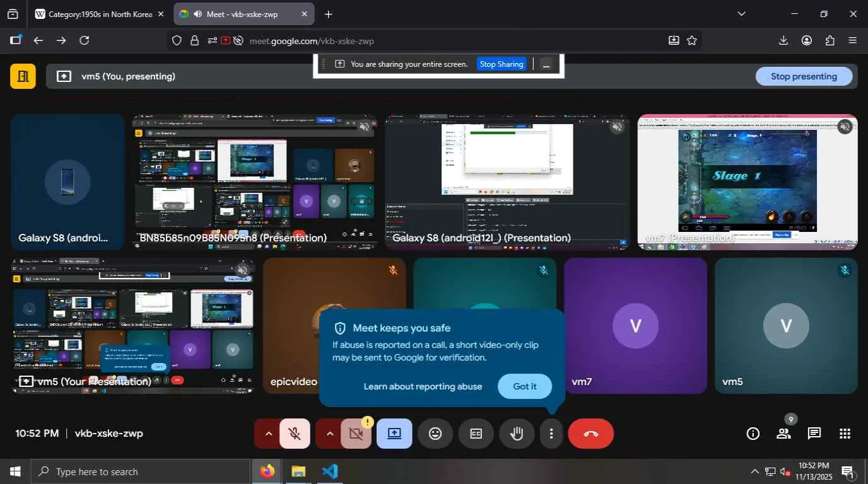Close the Wikipedia Category tab
The image size is (868, 484).
click(160, 14)
